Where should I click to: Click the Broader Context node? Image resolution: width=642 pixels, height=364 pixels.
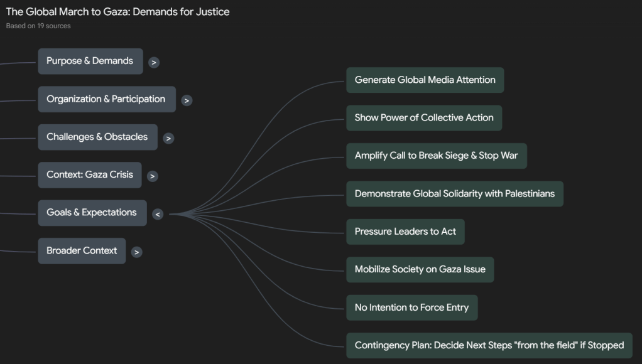point(82,251)
